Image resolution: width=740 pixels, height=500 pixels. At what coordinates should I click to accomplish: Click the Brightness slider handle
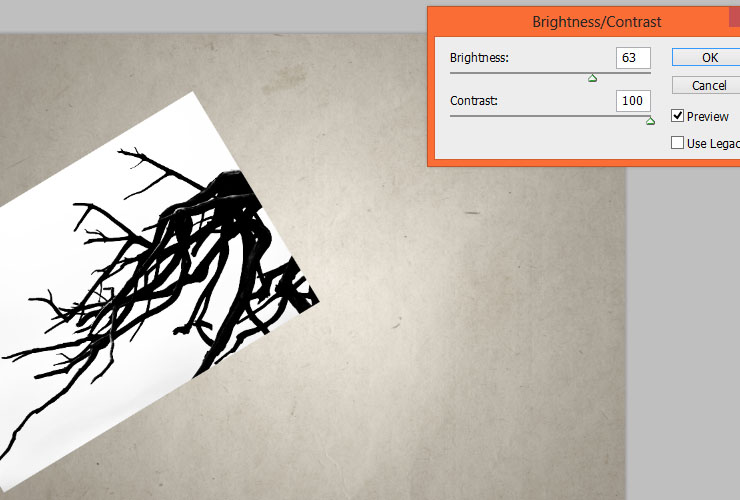point(593,78)
